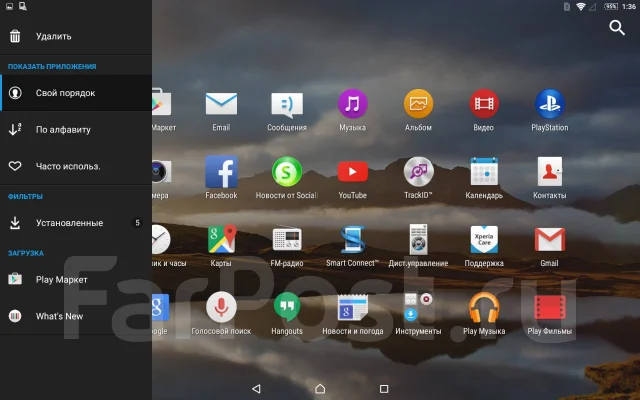Image resolution: width=640 pixels, height=400 pixels.
Task: Tap the search magnifier icon
Action: (617, 28)
